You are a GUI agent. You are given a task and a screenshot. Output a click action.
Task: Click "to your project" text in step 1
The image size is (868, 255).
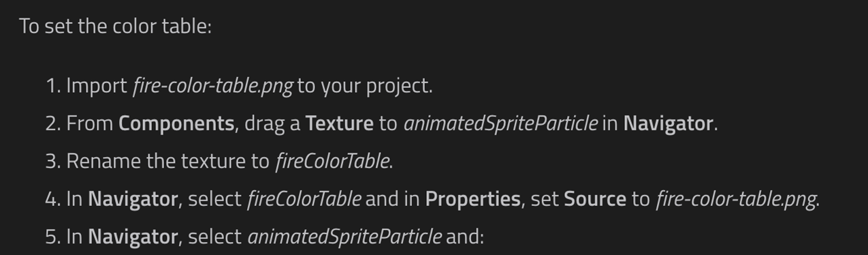coord(364,87)
